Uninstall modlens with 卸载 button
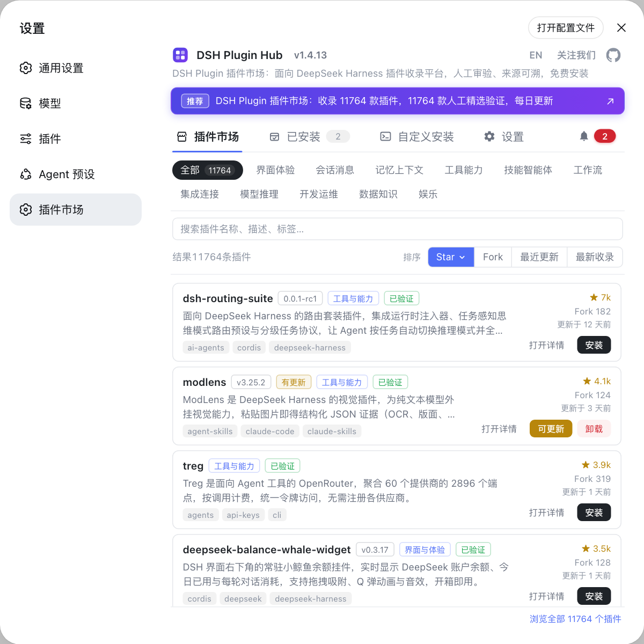This screenshot has height=644, width=644. [x=594, y=429]
